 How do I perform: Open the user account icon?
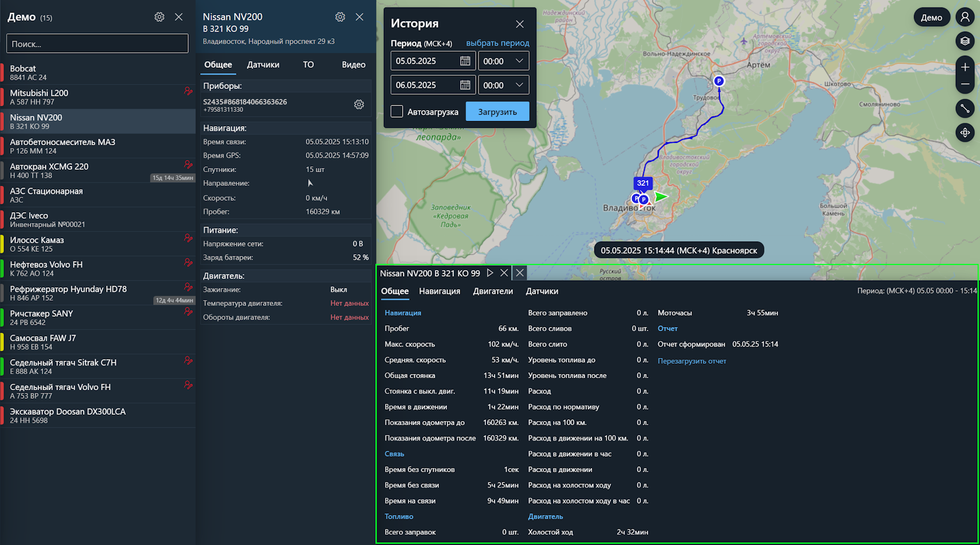[x=965, y=17]
